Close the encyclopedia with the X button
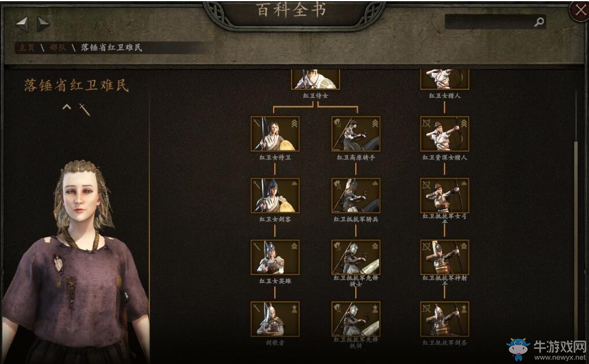This screenshot has width=589, height=364. pyautogui.click(x=580, y=10)
